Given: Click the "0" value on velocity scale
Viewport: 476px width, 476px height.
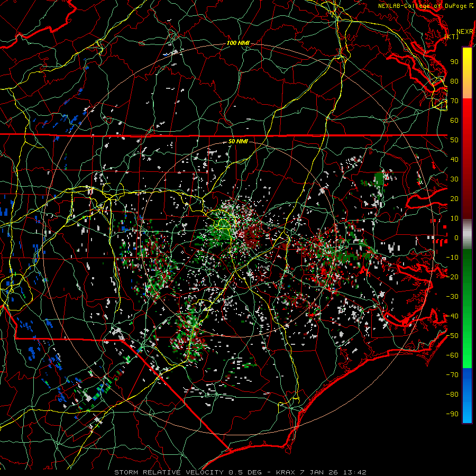Looking at the screenshot, I should tap(456, 237).
